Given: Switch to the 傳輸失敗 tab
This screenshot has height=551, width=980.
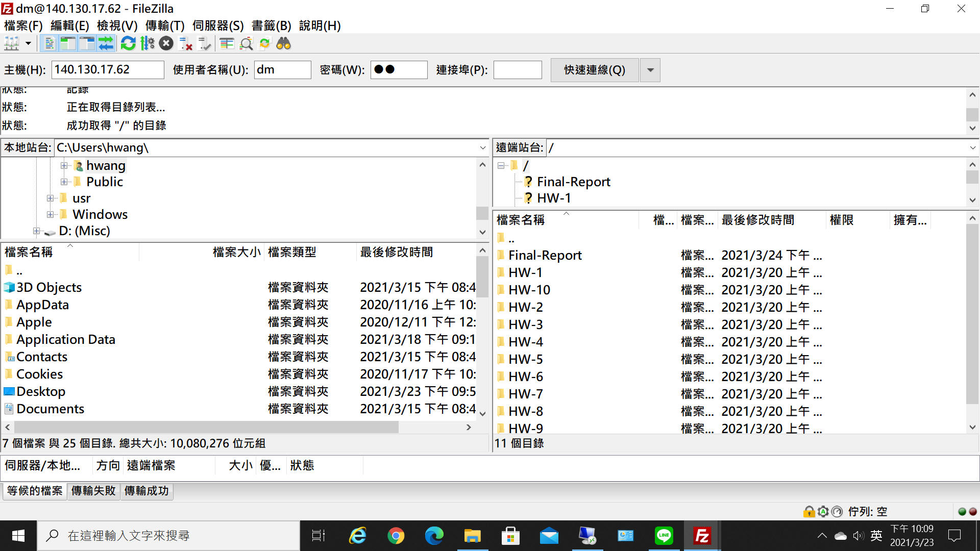Looking at the screenshot, I should pyautogui.click(x=93, y=491).
